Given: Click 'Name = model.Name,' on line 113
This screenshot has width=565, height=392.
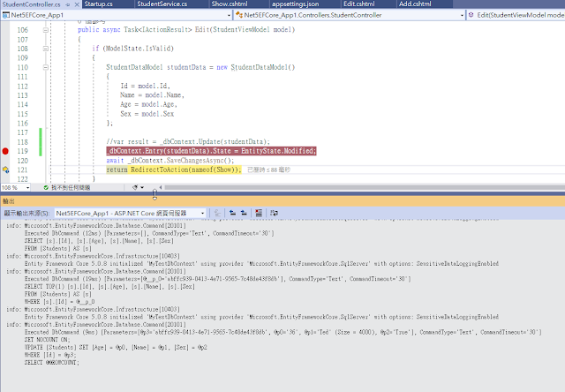Looking at the screenshot, I should [152, 95].
